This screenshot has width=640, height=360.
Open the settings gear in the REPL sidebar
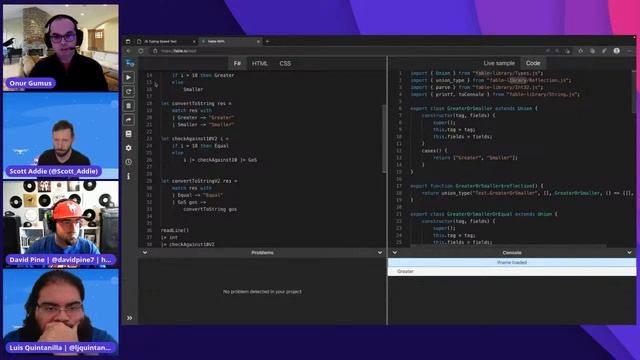(x=129, y=148)
